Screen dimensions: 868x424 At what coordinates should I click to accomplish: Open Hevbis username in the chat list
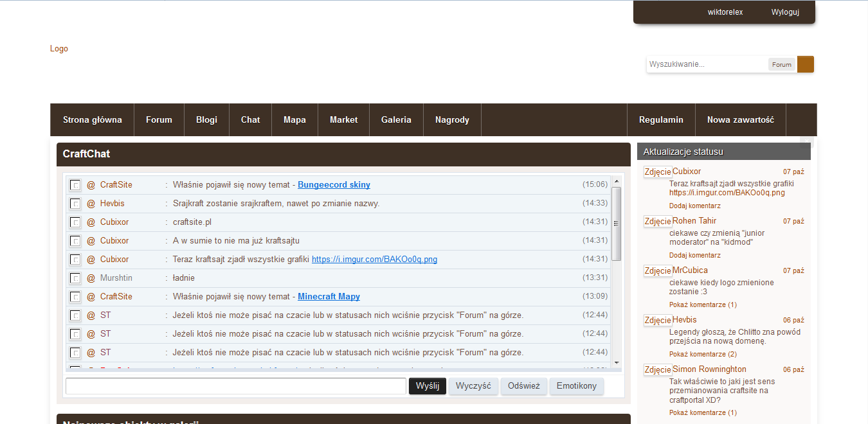[x=113, y=203]
